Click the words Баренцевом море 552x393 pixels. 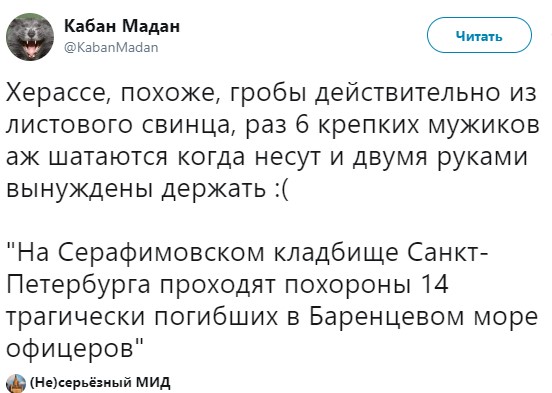pyautogui.click(x=424, y=316)
